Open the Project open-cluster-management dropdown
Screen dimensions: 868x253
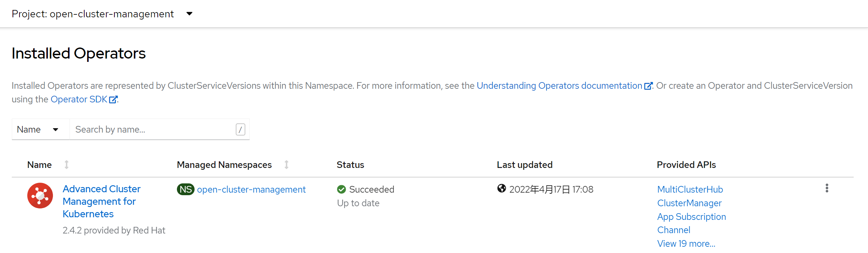(x=102, y=14)
